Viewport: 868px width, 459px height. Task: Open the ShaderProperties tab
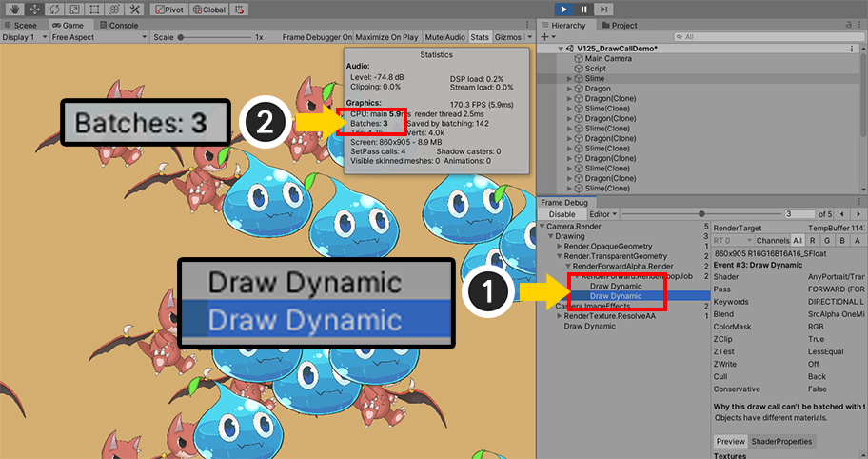tap(781, 441)
